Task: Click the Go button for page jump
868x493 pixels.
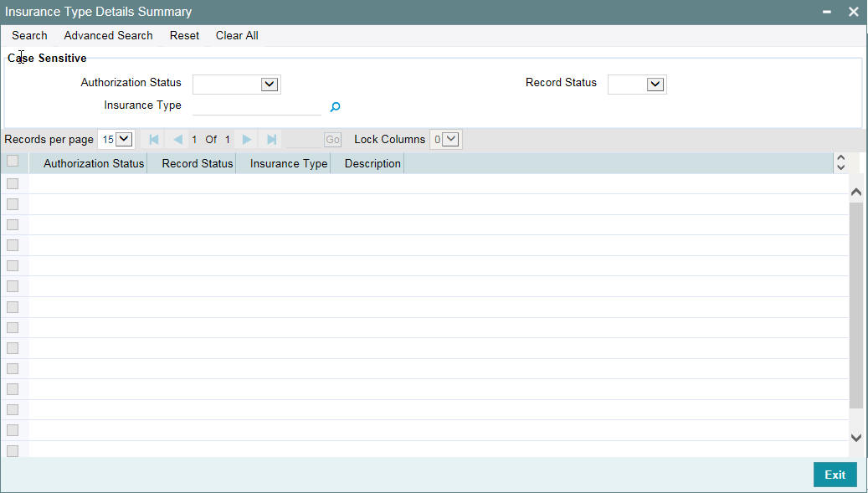Action: coord(332,140)
